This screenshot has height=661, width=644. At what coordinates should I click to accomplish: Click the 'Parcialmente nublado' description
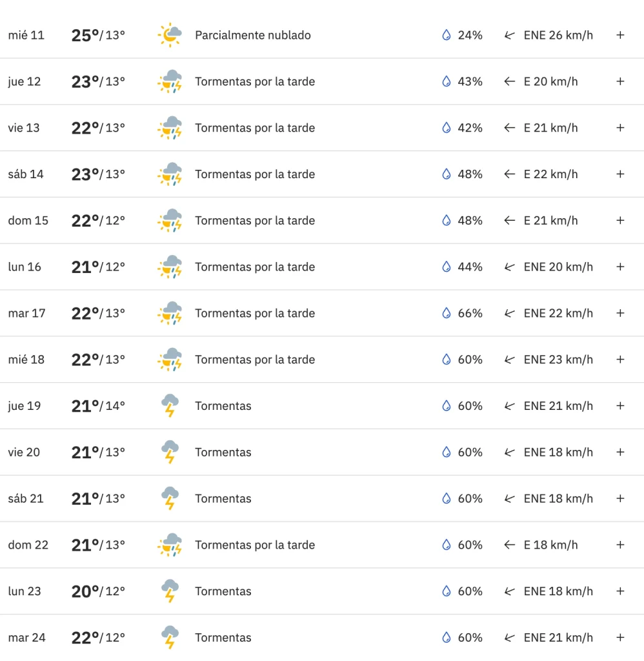click(x=253, y=35)
